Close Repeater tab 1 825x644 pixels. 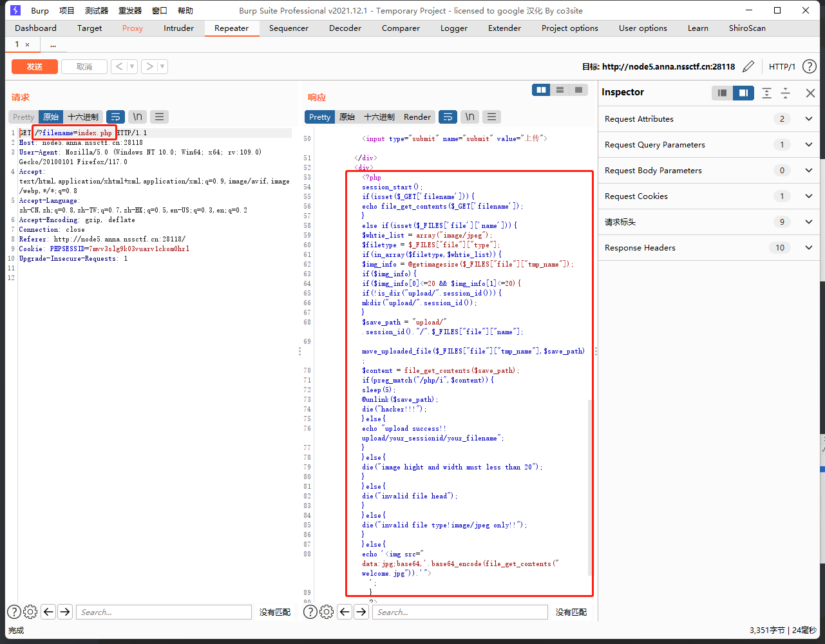(x=27, y=44)
